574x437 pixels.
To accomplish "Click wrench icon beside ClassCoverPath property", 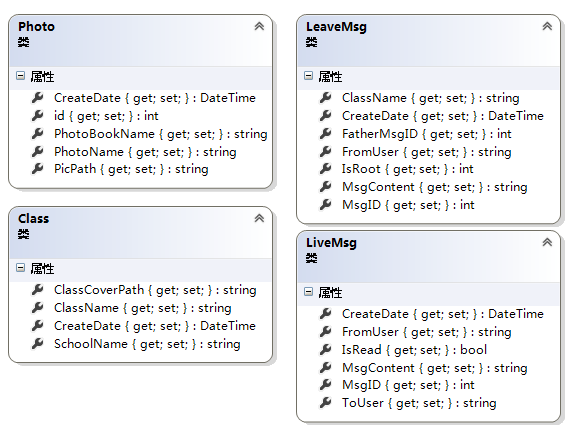I will [38, 290].
